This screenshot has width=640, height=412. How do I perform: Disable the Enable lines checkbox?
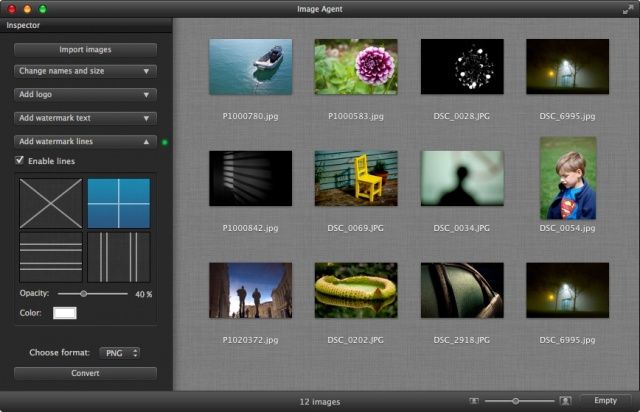[20, 161]
